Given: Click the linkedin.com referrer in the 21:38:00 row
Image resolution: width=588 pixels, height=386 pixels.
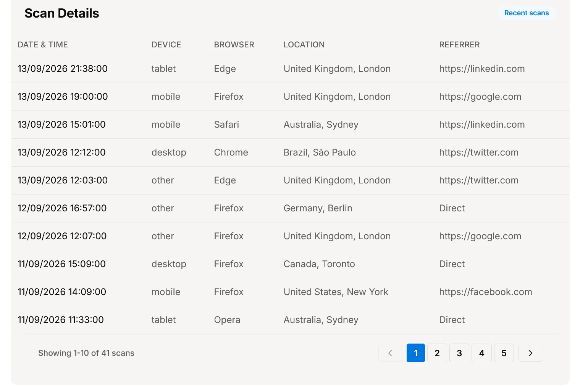Looking at the screenshot, I should (x=482, y=69).
